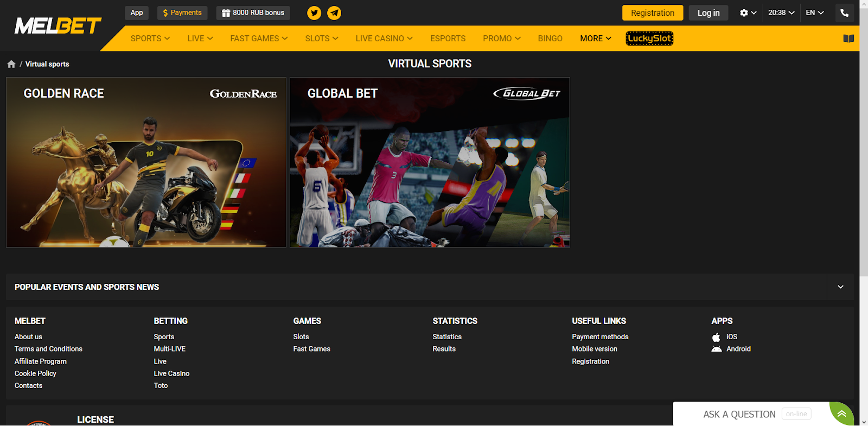
Task: Open the Payment methods link
Action: click(600, 337)
